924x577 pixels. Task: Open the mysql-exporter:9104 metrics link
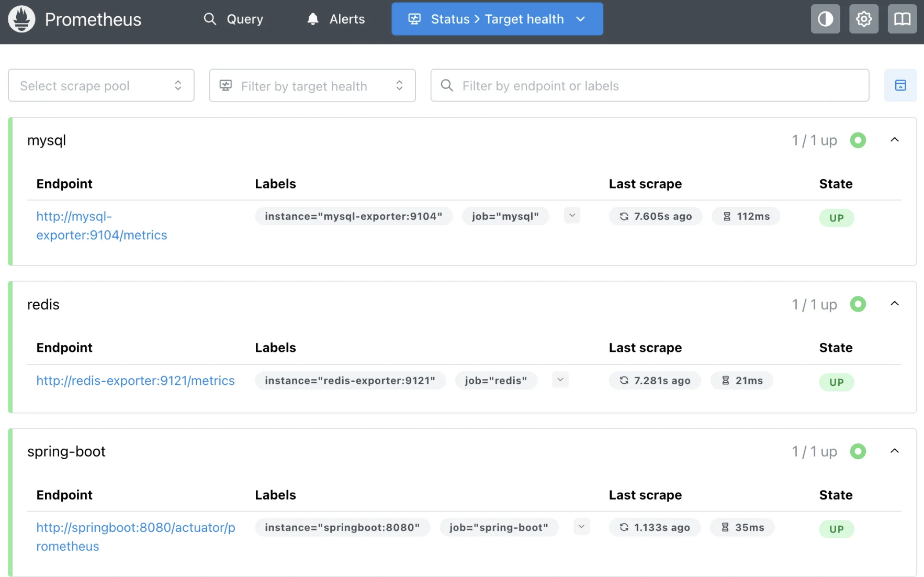point(102,226)
